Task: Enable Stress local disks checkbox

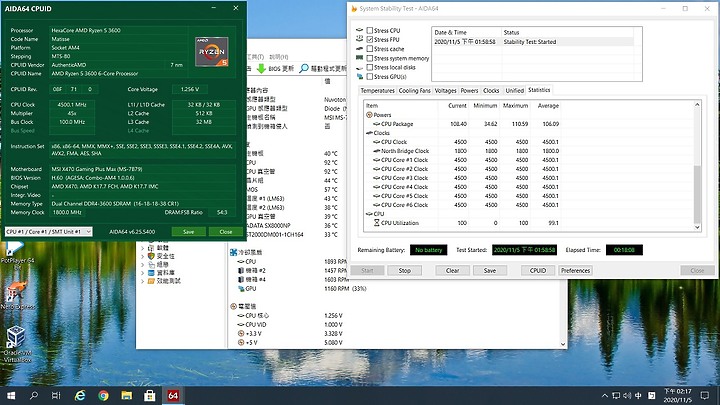Action: (x=370, y=68)
